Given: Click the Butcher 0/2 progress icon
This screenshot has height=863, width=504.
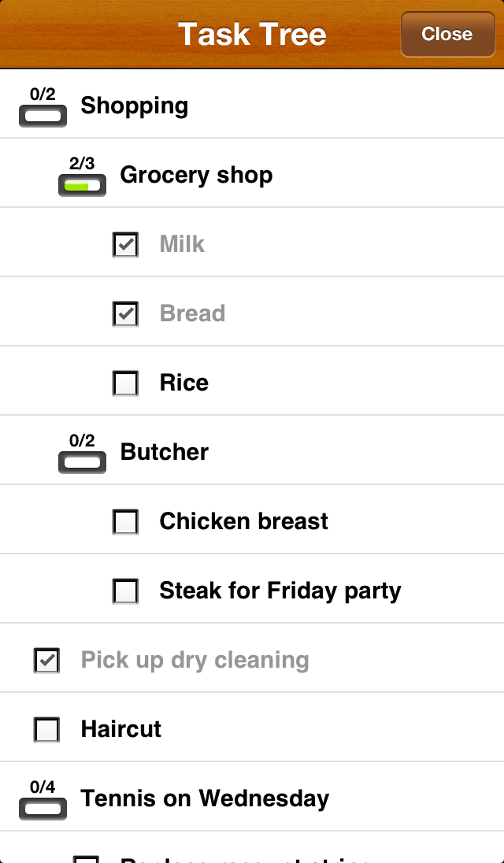Looking at the screenshot, I should click(x=82, y=455).
